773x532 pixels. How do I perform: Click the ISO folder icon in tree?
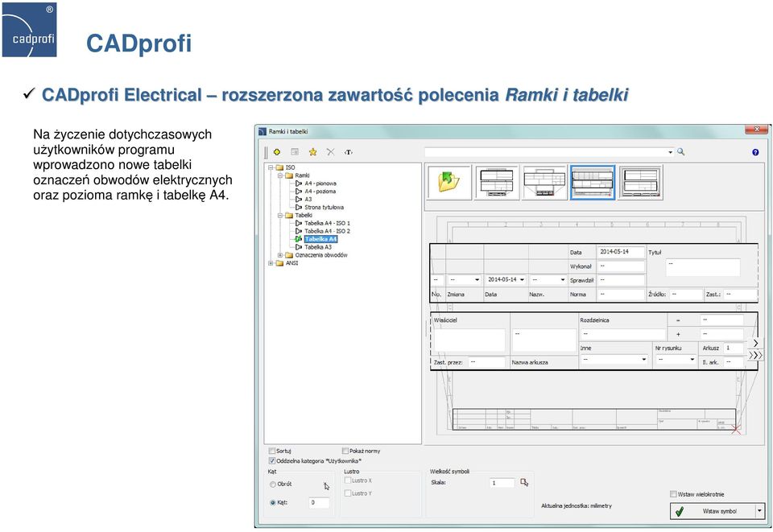pos(279,167)
